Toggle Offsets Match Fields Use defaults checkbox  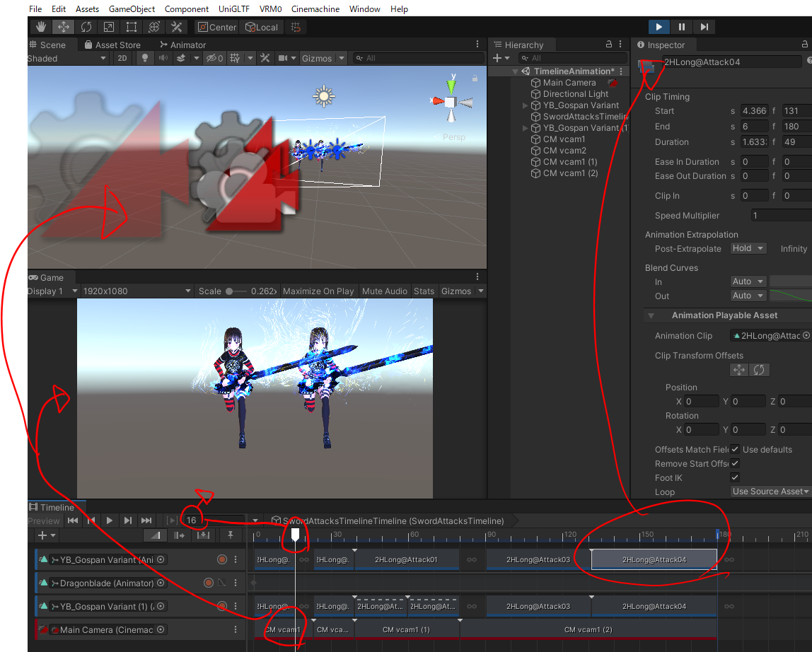point(735,450)
